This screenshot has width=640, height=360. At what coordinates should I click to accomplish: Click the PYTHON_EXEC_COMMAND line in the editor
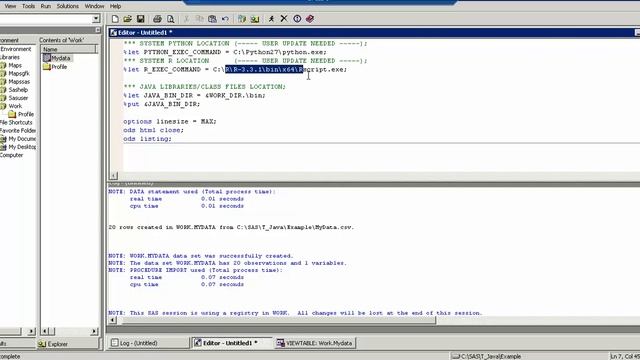(x=225, y=52)
